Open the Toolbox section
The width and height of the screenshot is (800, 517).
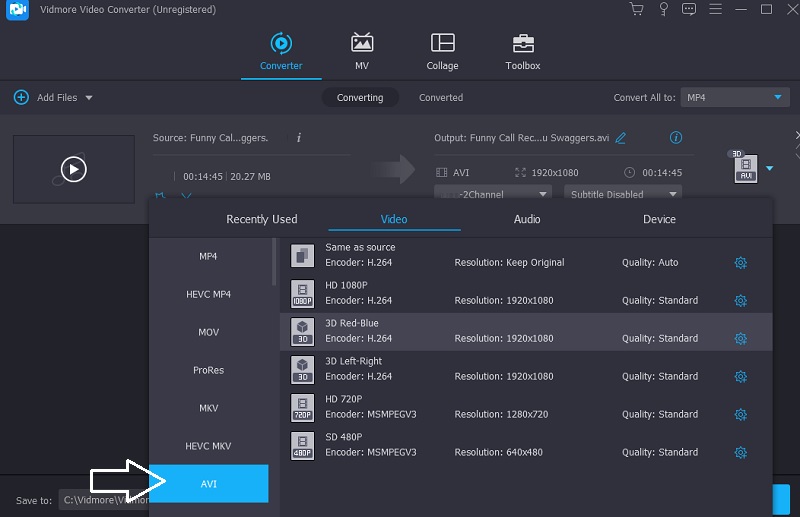tap(522, 52)
